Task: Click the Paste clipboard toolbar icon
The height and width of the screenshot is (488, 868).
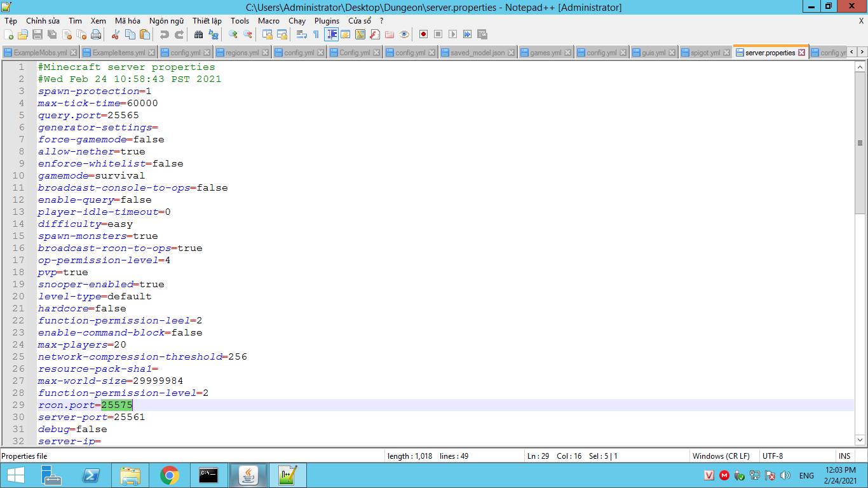Action: coord(145,34)
